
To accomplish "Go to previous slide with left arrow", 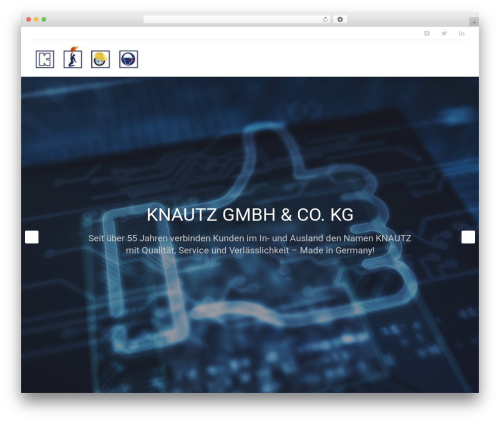I will click(32, 237).
